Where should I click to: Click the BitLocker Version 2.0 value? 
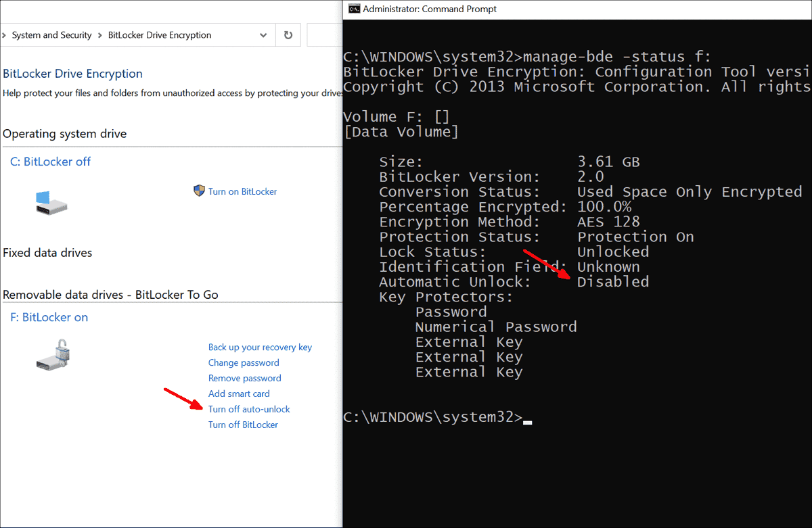[x=591, y=177]
